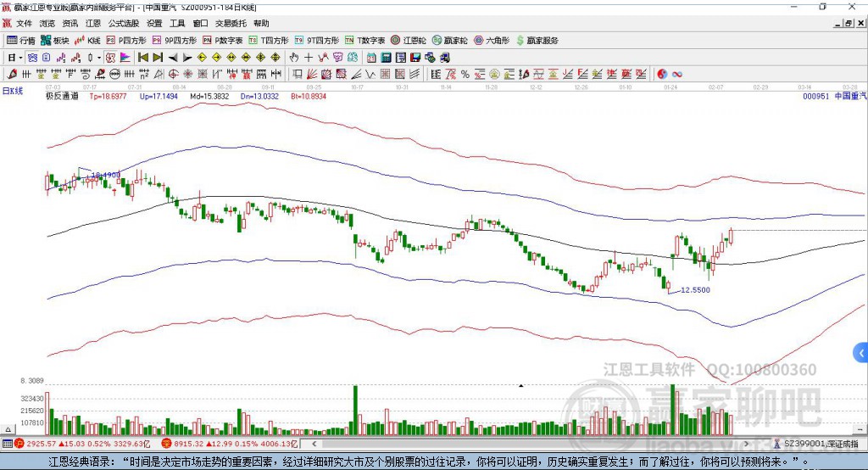This screenshot has height=470, width=868.
Task: Open the 资讯 menu
Action: tap(70, 23)
